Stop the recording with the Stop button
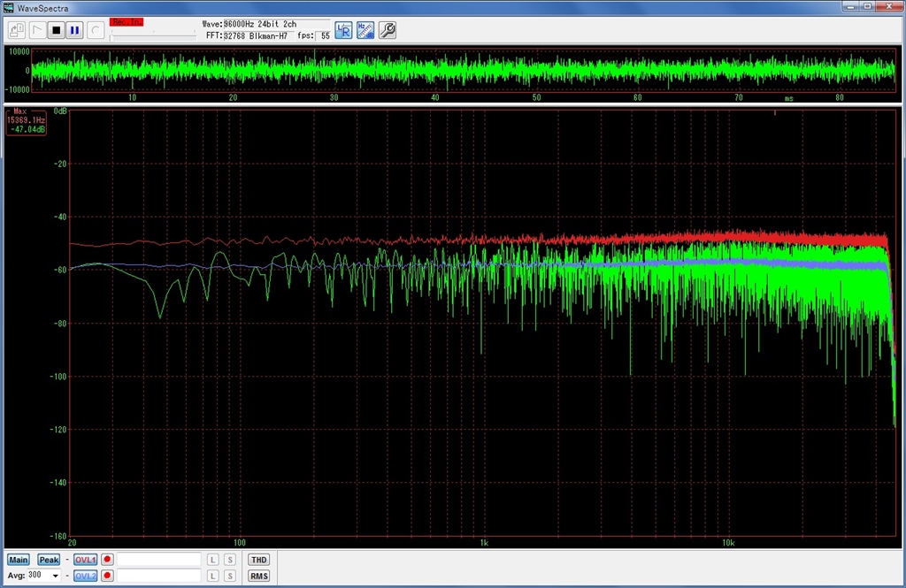The image size is (906, 588). point(56,30)
